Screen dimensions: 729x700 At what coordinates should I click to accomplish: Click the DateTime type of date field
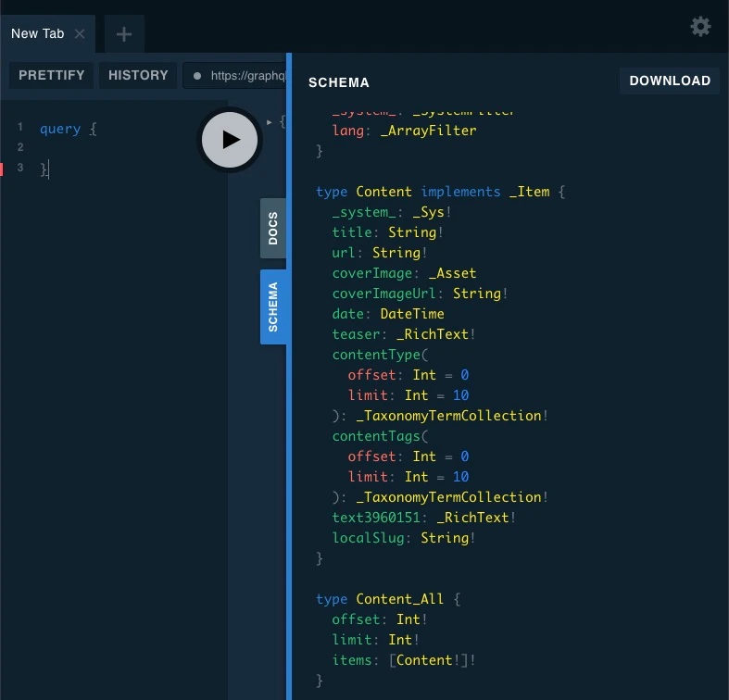pyautogui.click(x=412, y=314)
